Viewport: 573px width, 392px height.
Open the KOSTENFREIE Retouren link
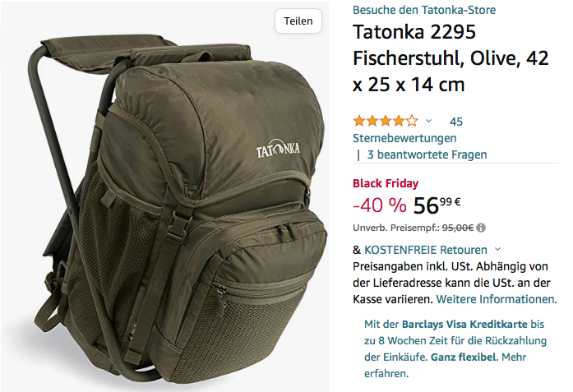coord(426,250)
